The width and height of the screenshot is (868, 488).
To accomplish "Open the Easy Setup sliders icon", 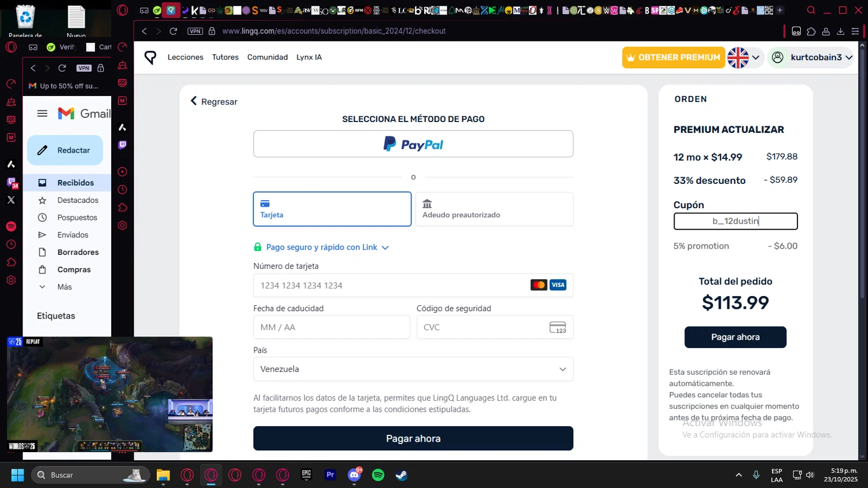I will (855, 31).
